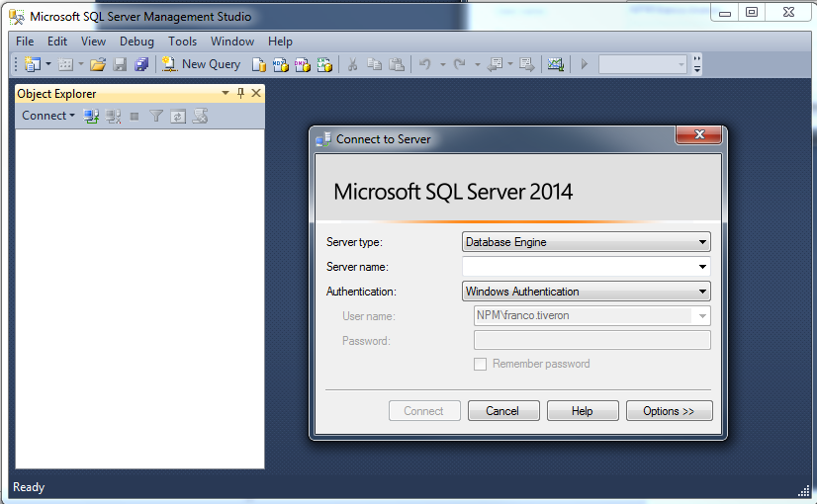
Task: Click the User name dropdown arrow
Action: (702, 315)
